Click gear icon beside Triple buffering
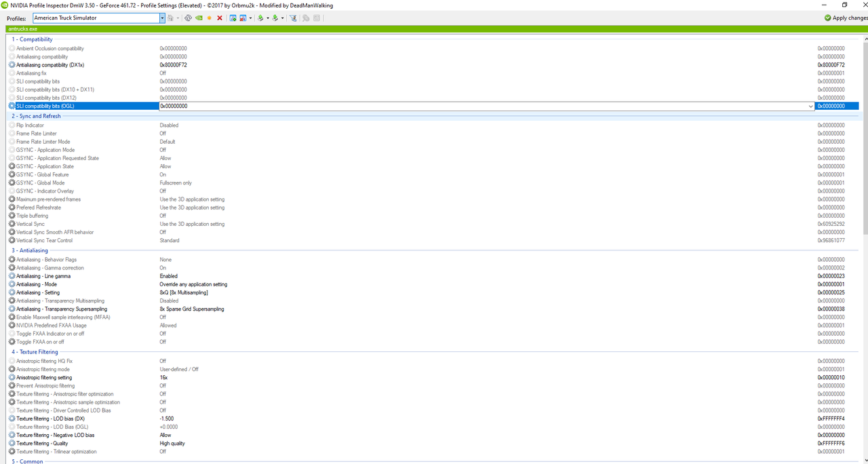The width and height of the screenshot is (868, 464). pos(12,216)
